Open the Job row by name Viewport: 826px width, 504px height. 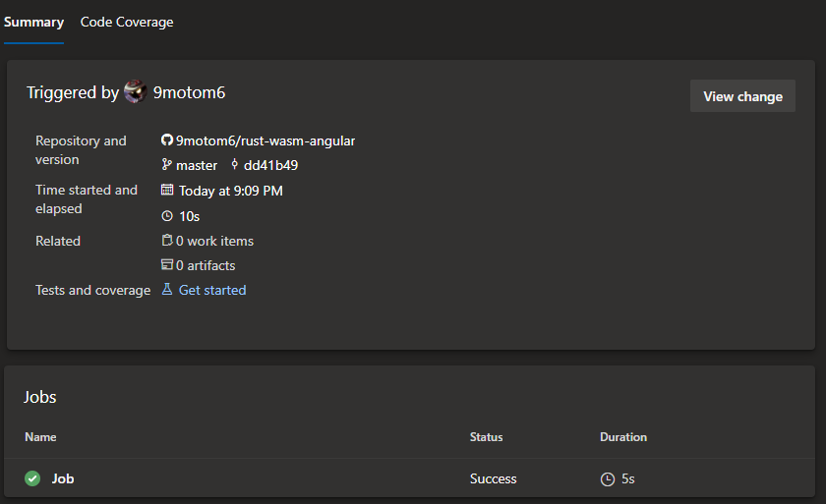coord(63,478)
